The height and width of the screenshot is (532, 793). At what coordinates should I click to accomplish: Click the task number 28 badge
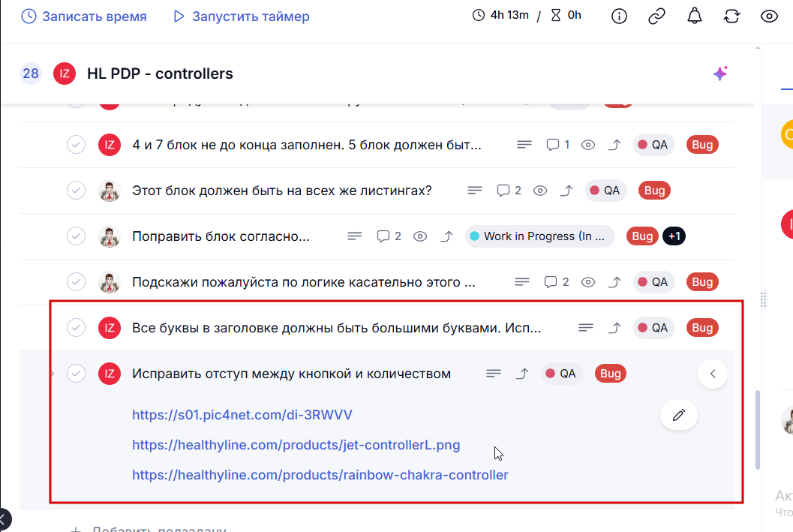coord(30,74)
